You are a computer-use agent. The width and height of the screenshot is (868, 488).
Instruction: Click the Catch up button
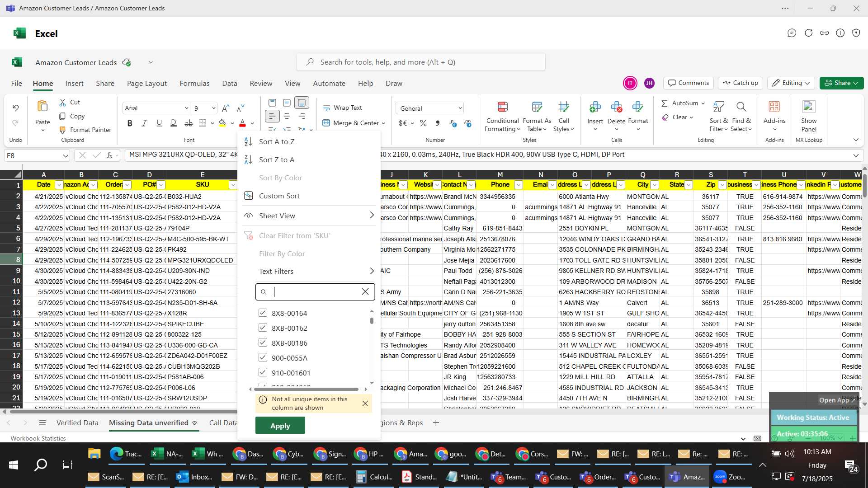(x=740, y=83)
